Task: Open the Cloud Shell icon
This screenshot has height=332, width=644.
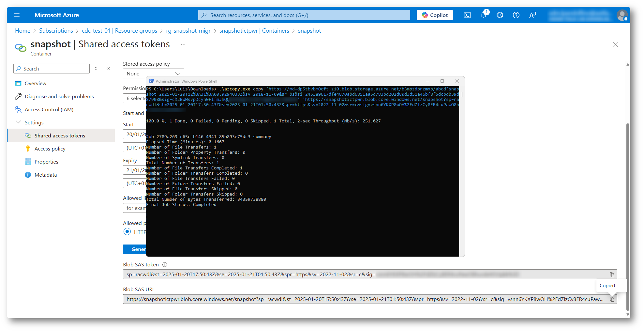Action: coord(467,15)
